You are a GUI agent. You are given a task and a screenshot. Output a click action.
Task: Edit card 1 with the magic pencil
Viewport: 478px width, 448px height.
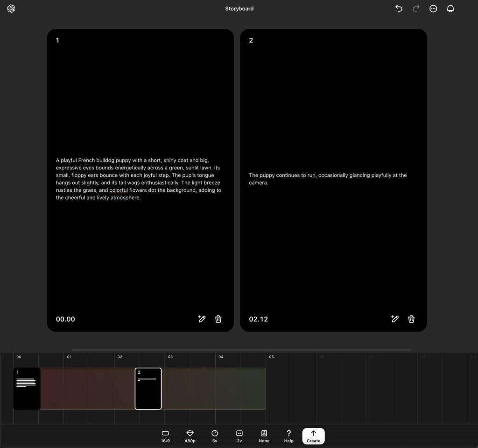pos(202,319)
